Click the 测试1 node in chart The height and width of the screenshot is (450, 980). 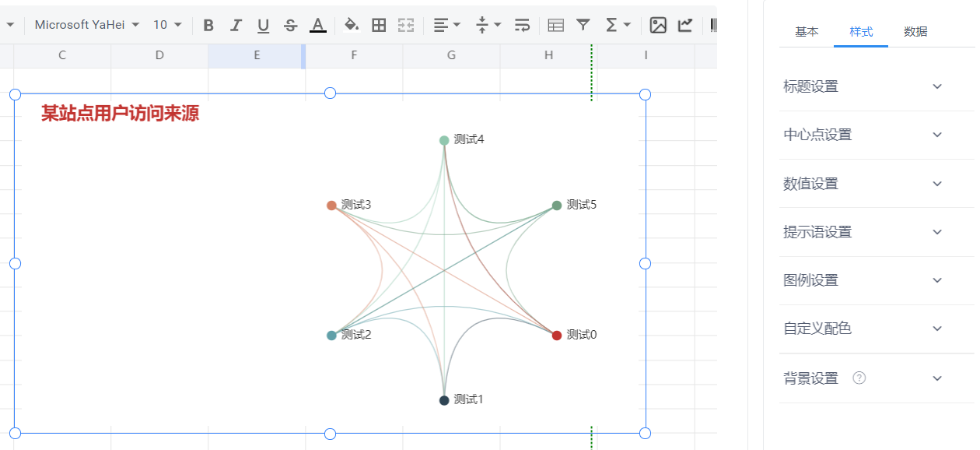click(x=444, y=400)
